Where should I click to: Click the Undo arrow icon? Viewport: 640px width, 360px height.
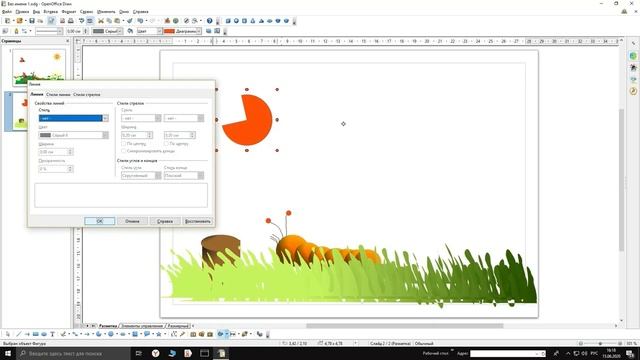140,21
